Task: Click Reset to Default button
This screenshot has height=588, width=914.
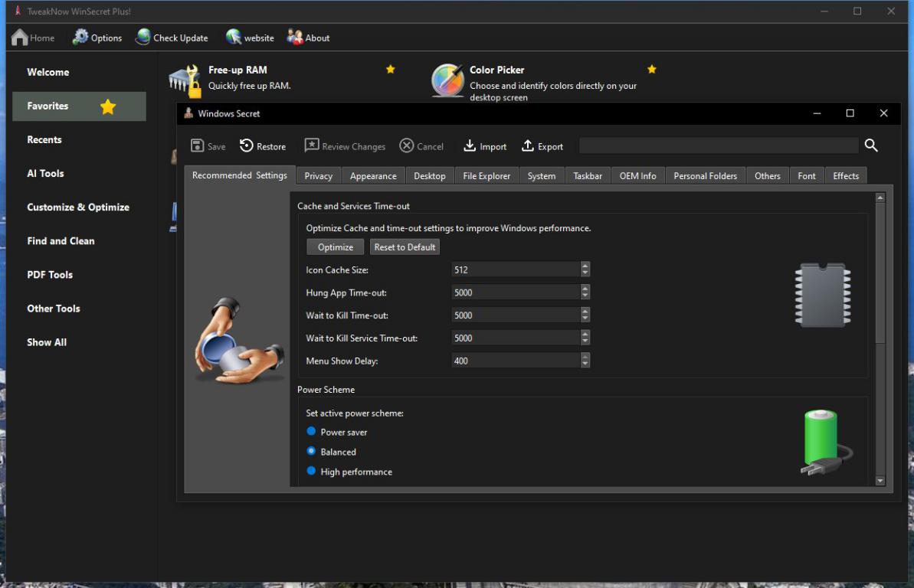Action: 405,247
